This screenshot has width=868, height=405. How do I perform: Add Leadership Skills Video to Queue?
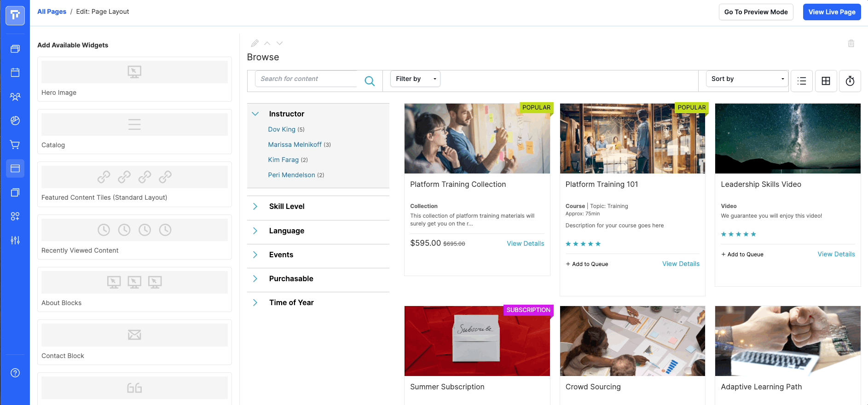click(742, 255)
